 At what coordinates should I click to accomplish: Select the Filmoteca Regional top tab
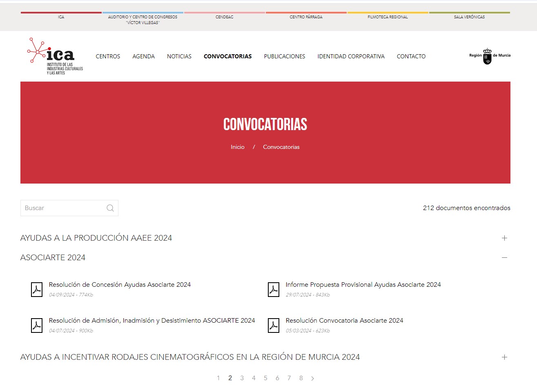(x=388, y=17)
